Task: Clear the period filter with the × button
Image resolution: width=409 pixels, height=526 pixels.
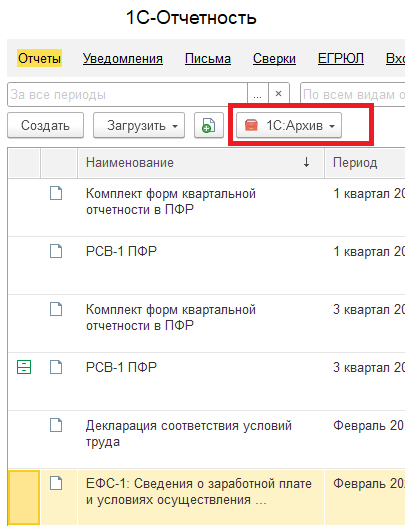Action: point(278,95)
